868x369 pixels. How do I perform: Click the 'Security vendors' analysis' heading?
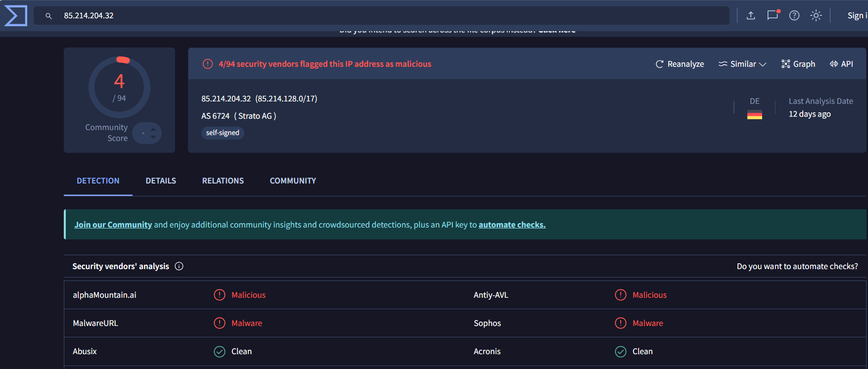[121, 266]
